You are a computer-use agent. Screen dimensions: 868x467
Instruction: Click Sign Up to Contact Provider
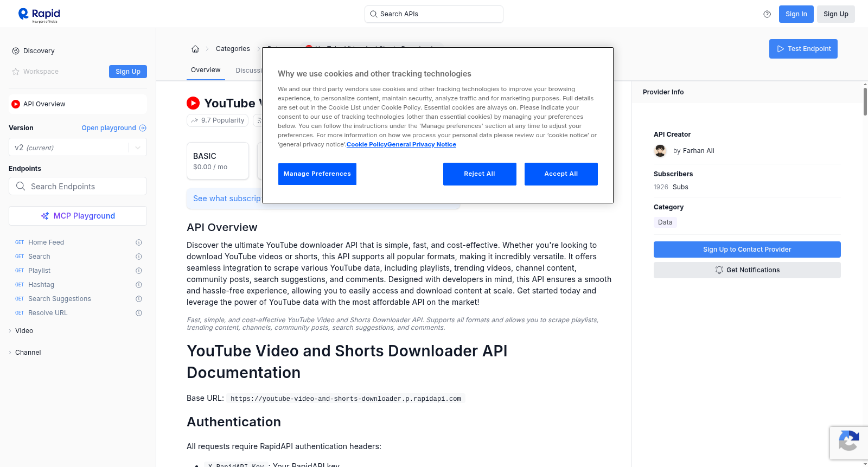[x=747, y=250]
